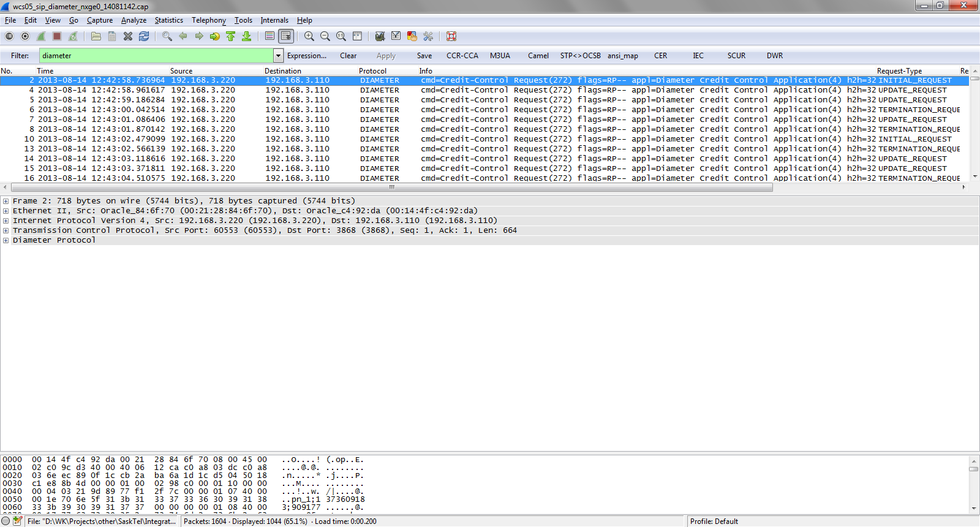This screenshot has width=980, height=527.
Task: Reload this capture file
Action: [144, 36]
